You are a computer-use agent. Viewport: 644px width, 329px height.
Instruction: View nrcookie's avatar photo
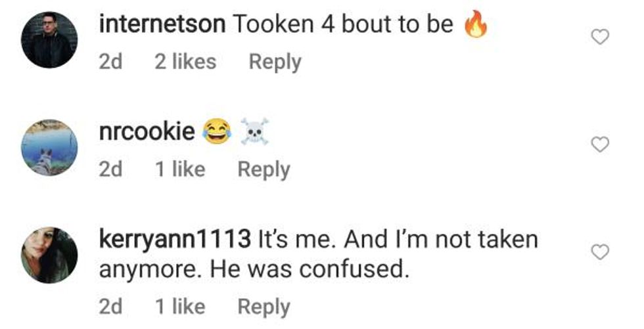[50, 147]
